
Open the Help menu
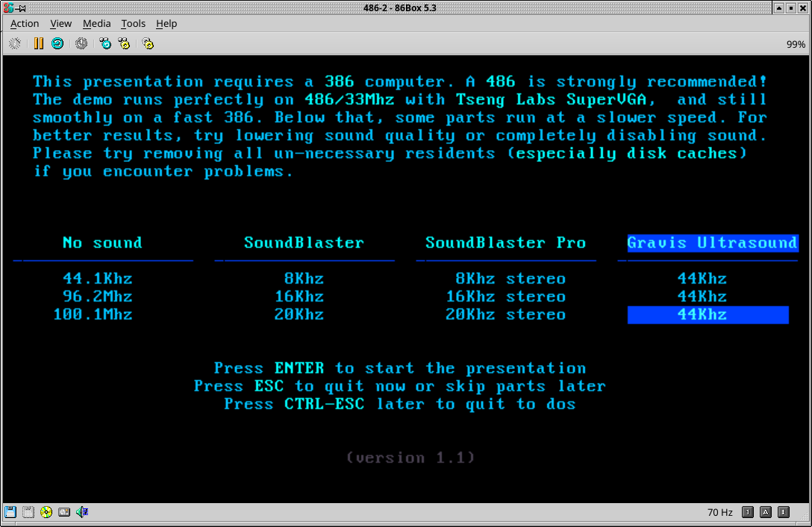point(166,23)
